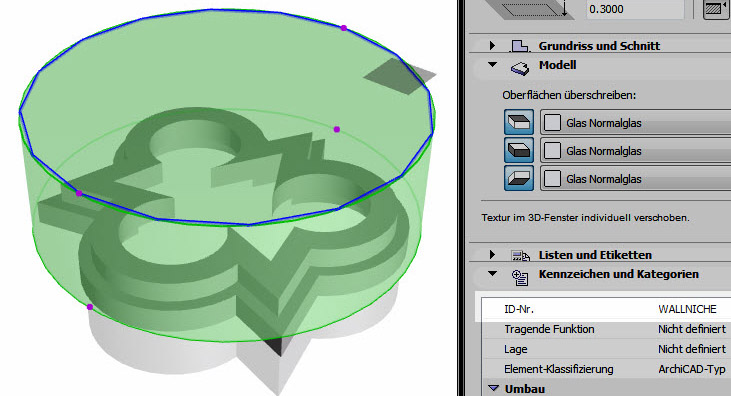Click the Modell section icon

click(x=520, y=69)
